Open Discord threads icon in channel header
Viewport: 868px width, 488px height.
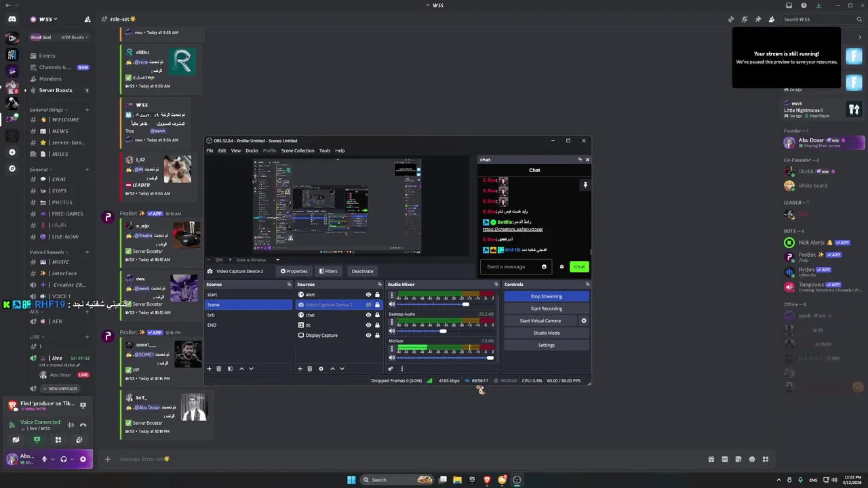tap(731, 19)
